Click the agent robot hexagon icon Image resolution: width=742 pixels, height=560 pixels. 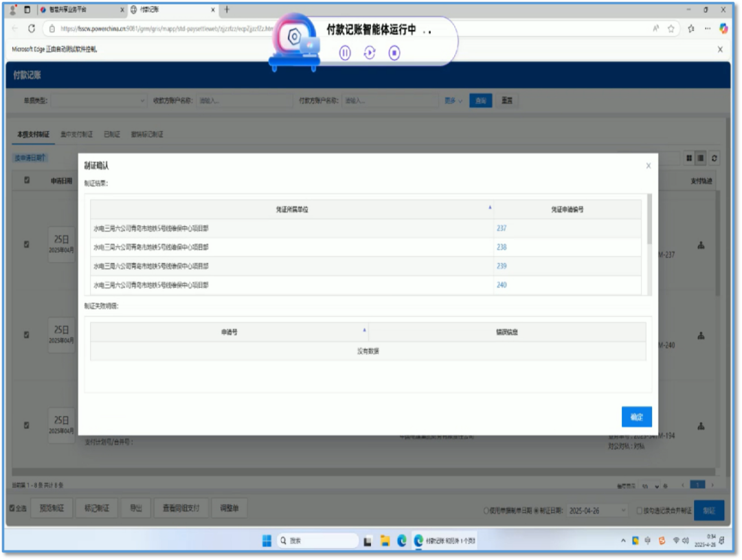pyautogui.click(x=294, y=36)
